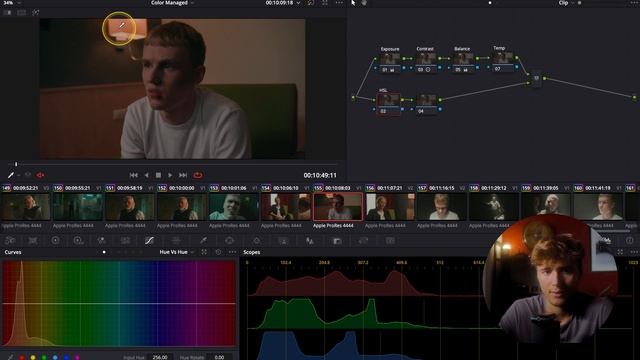Screen dimensions: 640x360
Task: Open the Motion Effects palette icon
Action: point(125,241)
